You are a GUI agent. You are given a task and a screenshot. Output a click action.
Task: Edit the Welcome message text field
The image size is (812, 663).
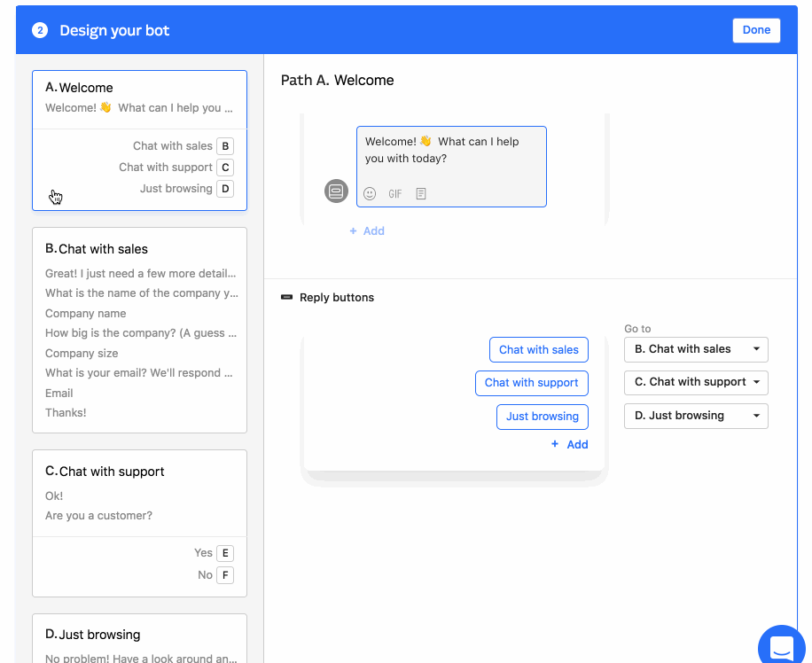450,151
